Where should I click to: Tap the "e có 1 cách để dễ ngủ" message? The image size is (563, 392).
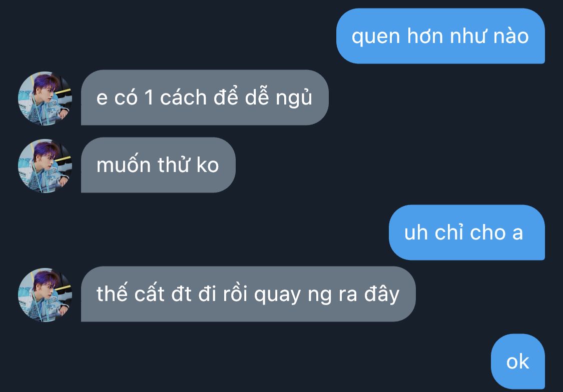205,97
